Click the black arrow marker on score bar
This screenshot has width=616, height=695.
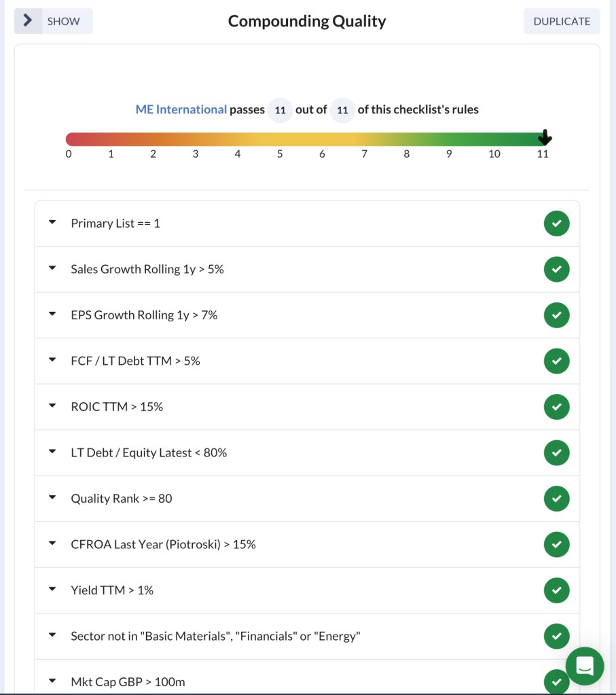coord(544,139)
